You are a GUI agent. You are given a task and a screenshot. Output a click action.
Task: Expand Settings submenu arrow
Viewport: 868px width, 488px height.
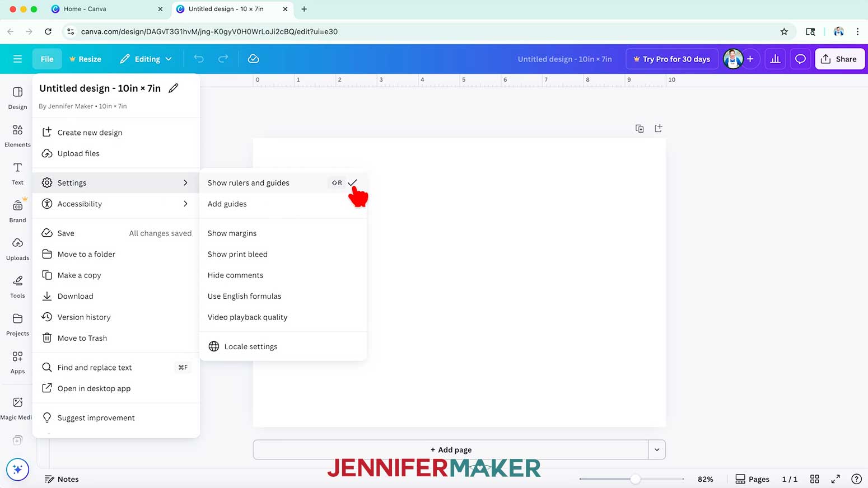click(185, 183)
